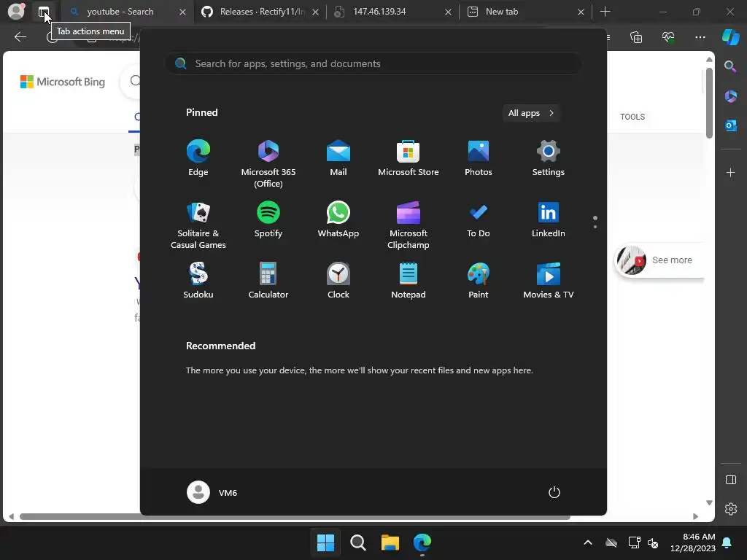
Task: Open Settings from Start menu
Action: click(549, 158)
